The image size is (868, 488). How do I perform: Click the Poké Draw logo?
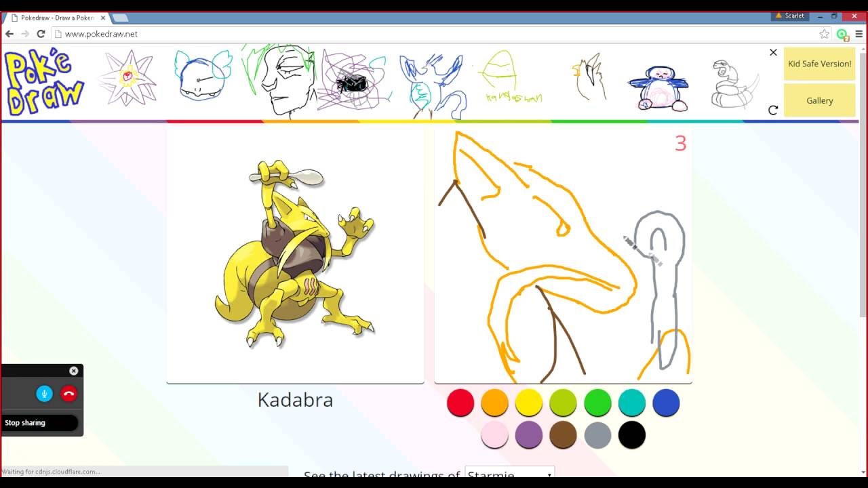45,83
